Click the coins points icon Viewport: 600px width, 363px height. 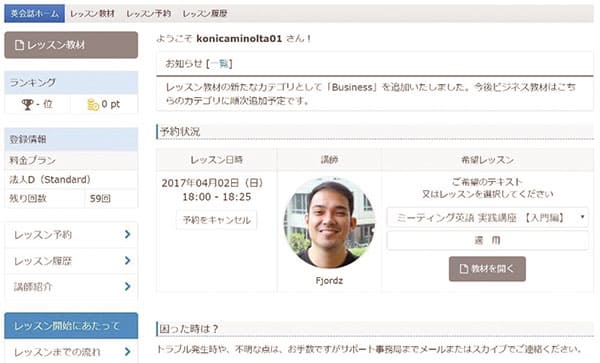click(93, 104)
